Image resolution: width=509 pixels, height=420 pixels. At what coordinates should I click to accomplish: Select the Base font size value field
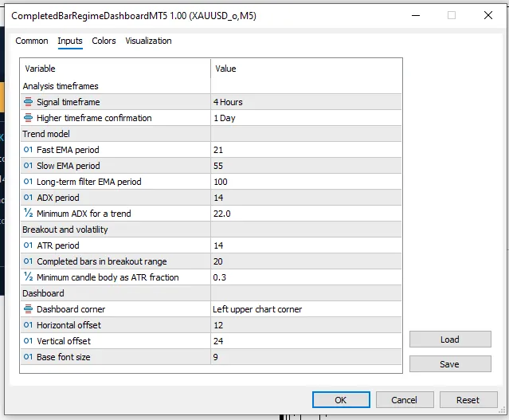tap(306, 357)
